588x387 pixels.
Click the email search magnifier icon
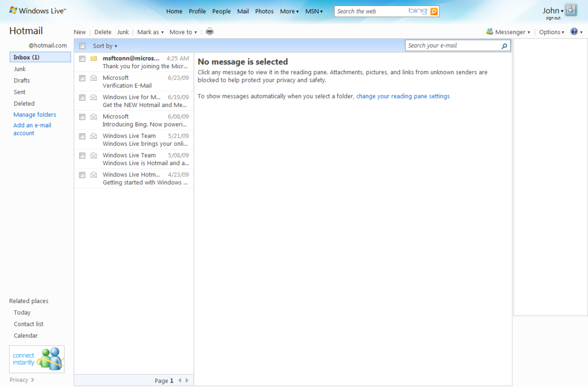click(504, 46)
